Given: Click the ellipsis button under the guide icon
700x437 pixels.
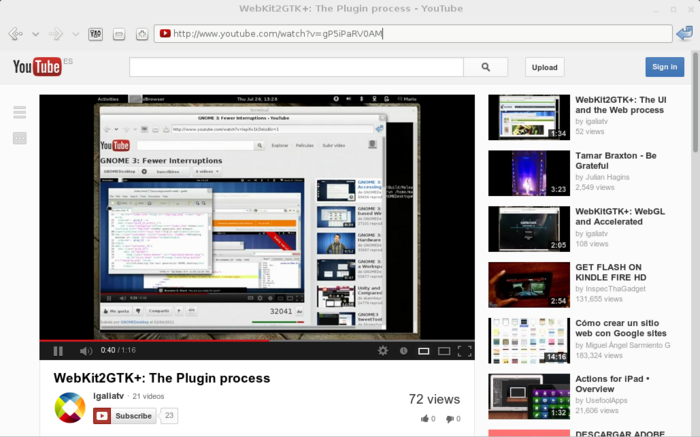Looking at the screenshot, I should tap(20, 138).
